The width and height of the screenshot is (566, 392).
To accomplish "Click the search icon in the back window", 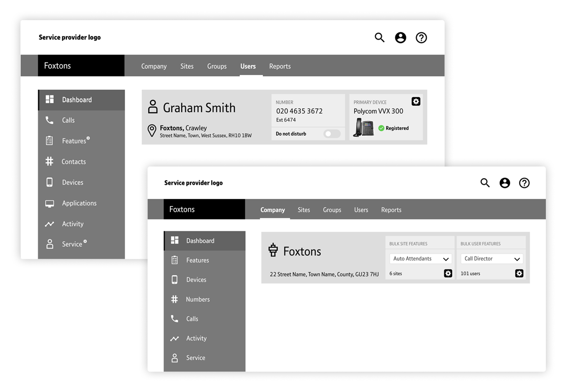I will point(379,38).
